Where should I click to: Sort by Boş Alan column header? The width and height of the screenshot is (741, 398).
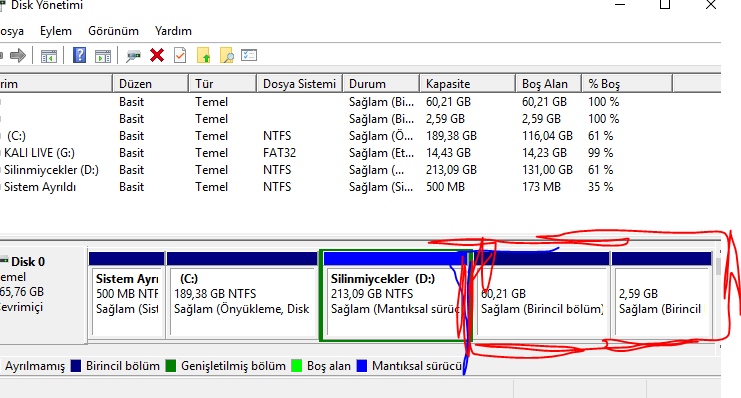pos(548,84)
